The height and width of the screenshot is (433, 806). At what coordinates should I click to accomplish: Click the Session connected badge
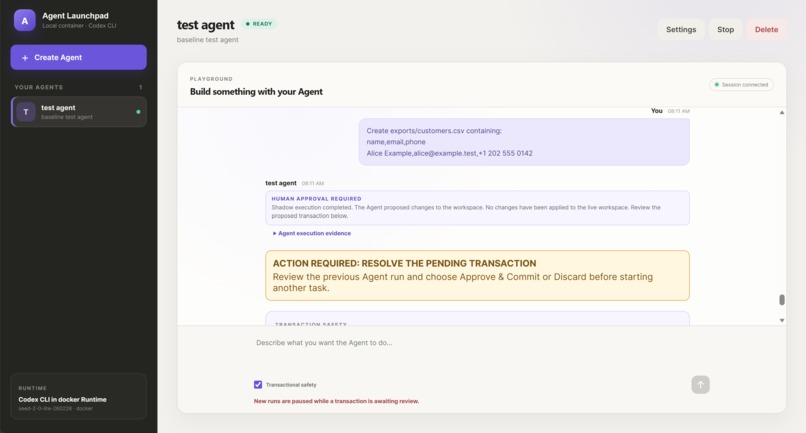click(741, 84)
